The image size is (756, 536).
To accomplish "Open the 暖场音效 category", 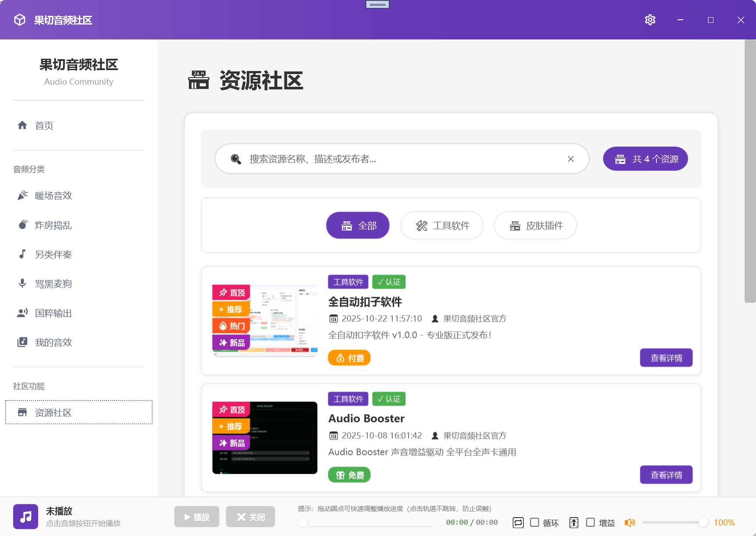I will (53, 195).
